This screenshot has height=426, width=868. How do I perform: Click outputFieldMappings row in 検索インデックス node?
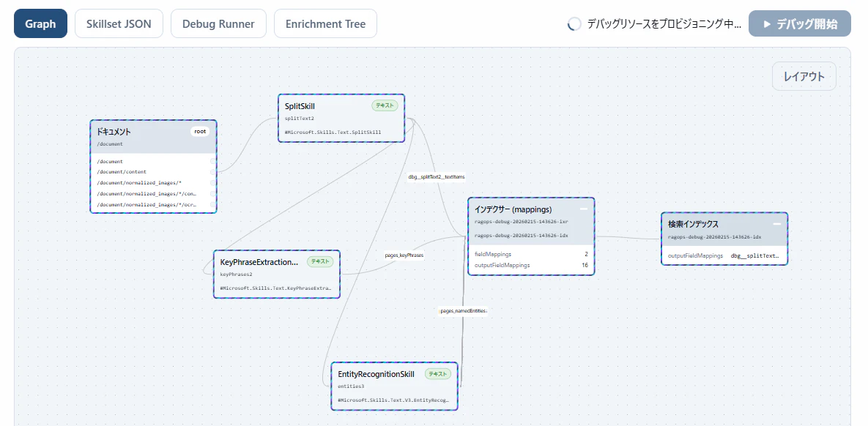724,255
